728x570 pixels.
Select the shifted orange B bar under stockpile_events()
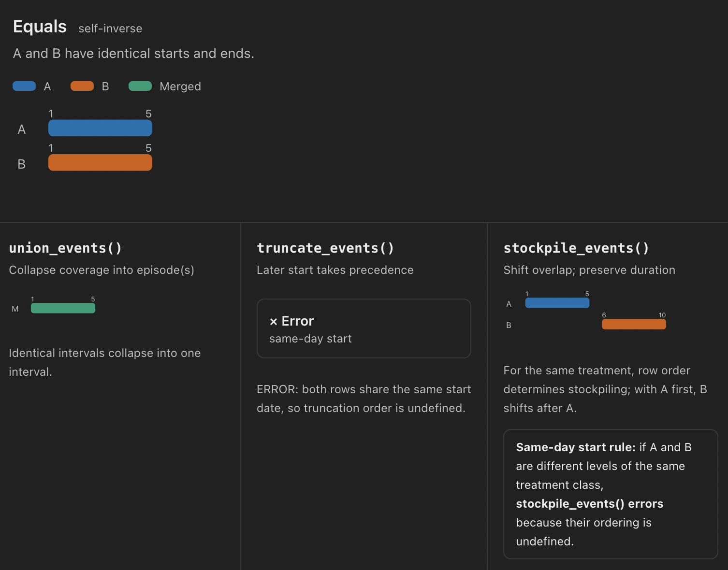pos(634,324)
